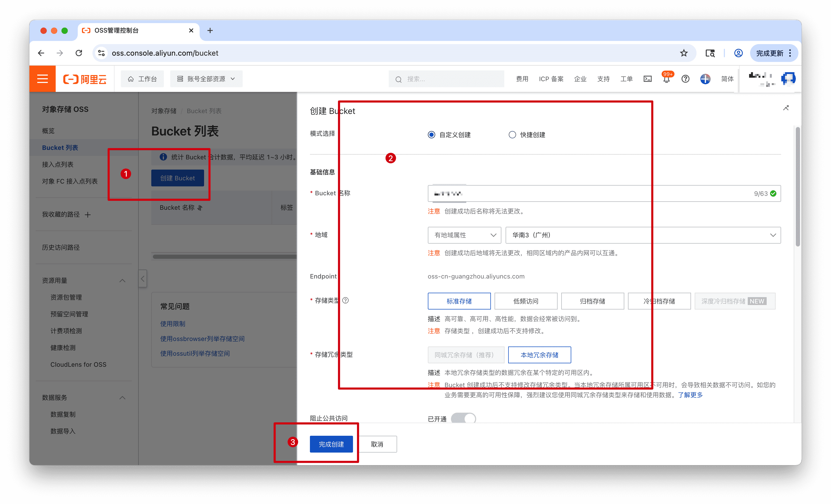Expand the 账号全部资源 dropdown
Viewport: 831px width, 504px height.
pyautogui.click(x=206, y=79)
